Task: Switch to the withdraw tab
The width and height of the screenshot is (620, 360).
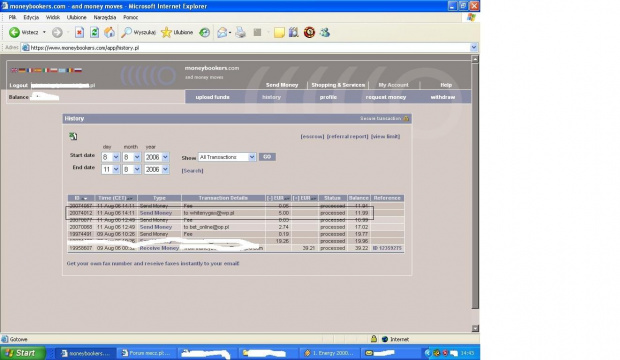Action: (442, 97)
